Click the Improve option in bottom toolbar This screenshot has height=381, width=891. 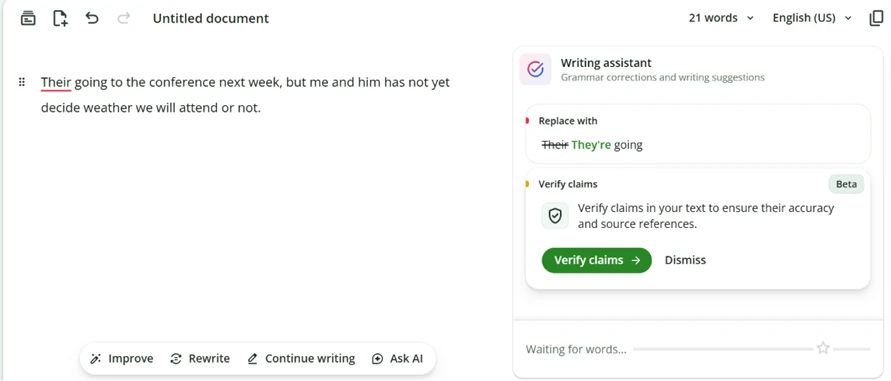coord(122,359)
